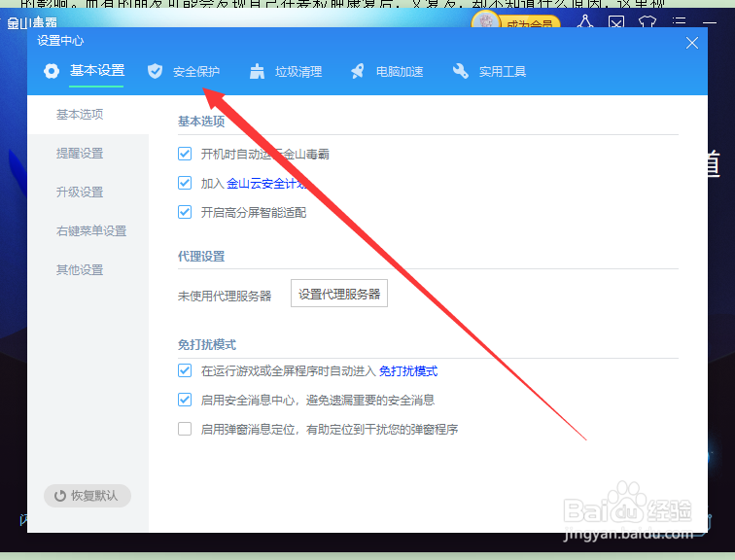Click the envelope message icon in main window
Screen dimensions: 735x560
[x=616, y=22]
